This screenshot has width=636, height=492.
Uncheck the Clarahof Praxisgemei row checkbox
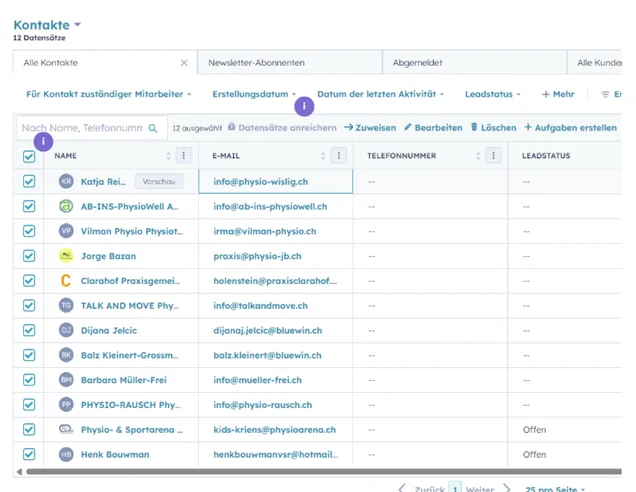tap(29, 280)
